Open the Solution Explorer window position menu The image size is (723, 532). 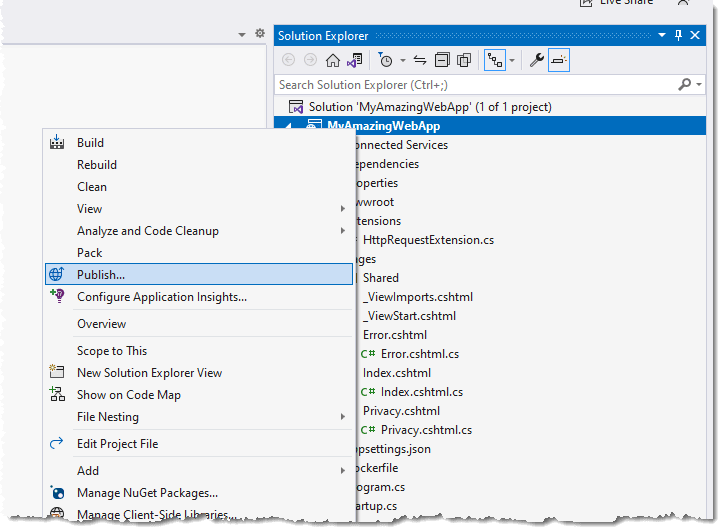pyautogui.click(x=662, y=35)
